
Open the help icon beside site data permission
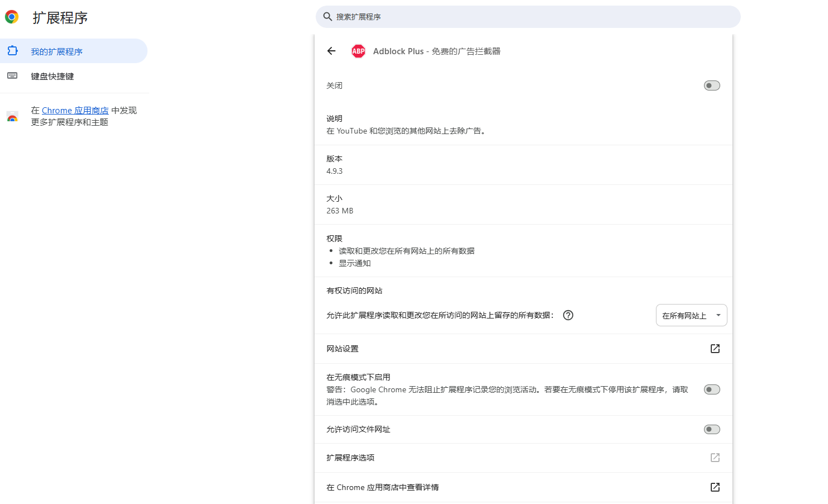[568, 315]
